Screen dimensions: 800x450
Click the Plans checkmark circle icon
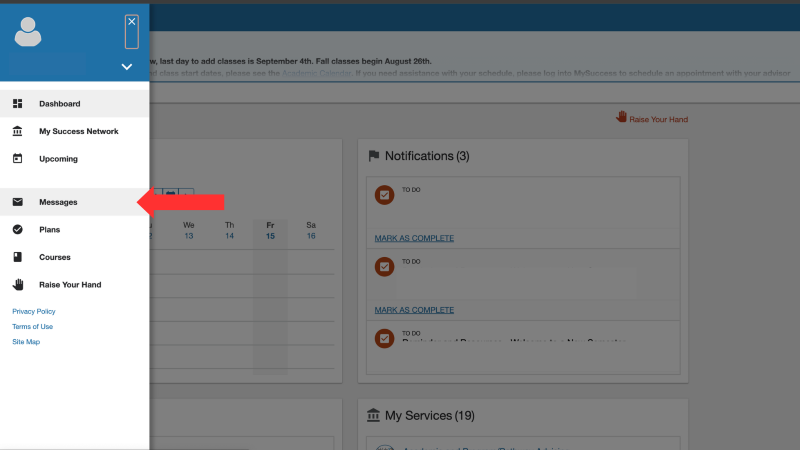click(x=17, y=230)
